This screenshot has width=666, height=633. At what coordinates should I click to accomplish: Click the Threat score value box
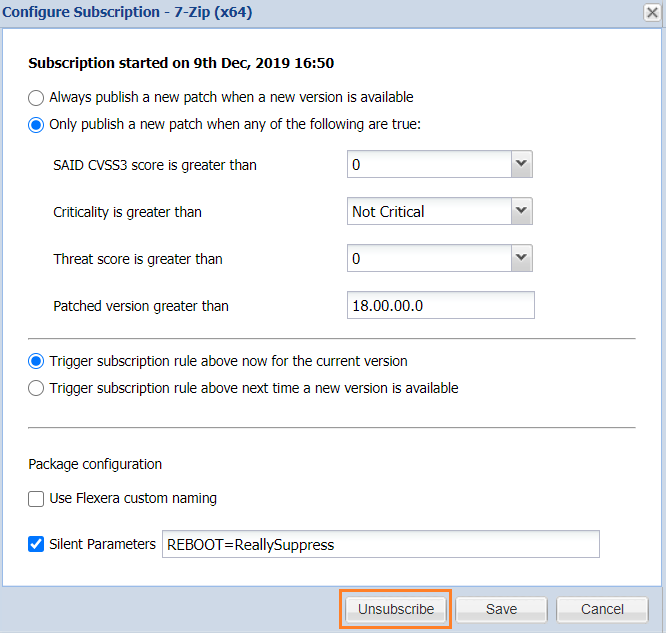pos(428,258)
